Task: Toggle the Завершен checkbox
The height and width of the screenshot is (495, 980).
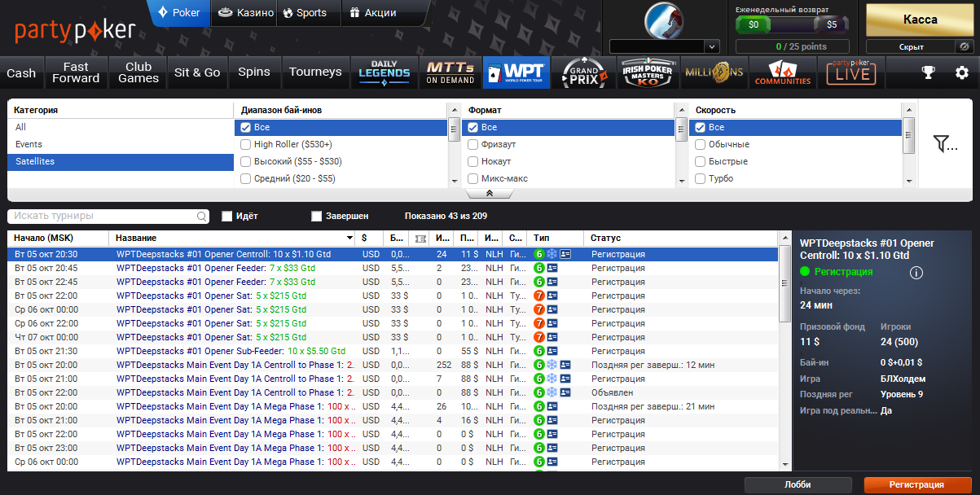Action: (317, 217)
